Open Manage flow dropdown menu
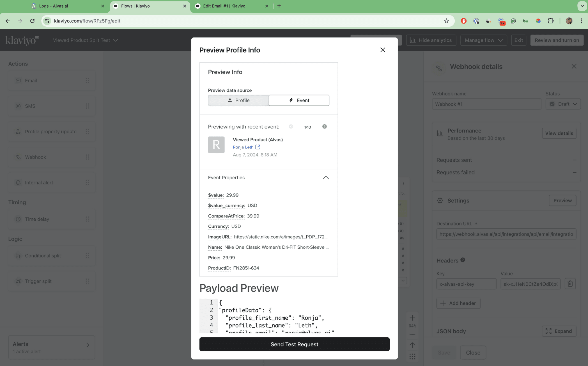Image resolution: width=588 pixels, height=366 pixels. [483, 40]
